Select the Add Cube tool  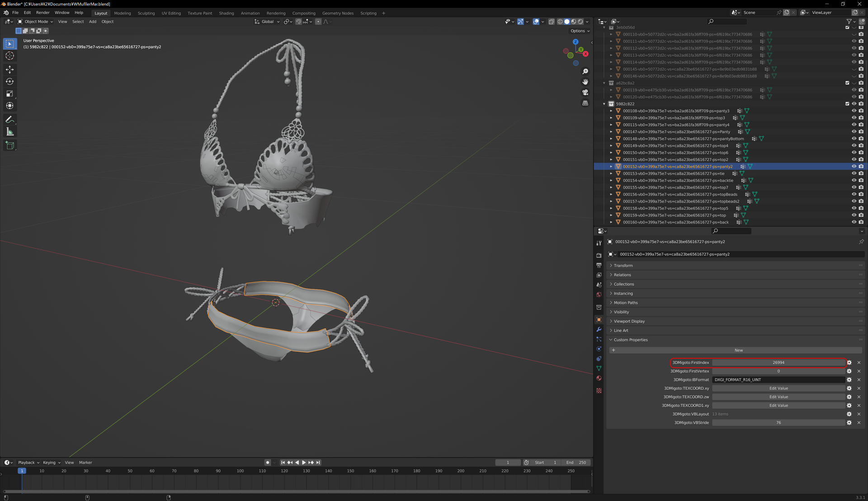10,145
